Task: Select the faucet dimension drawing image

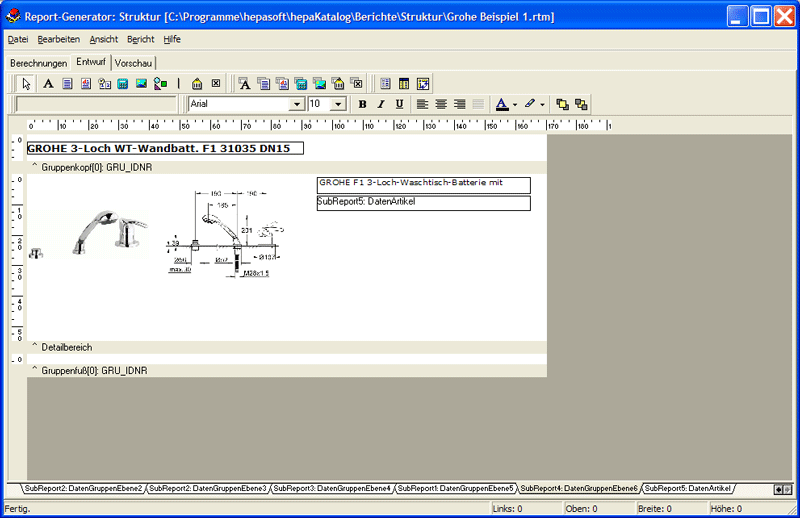Action: pyautogui.click(x=224, y=234)
